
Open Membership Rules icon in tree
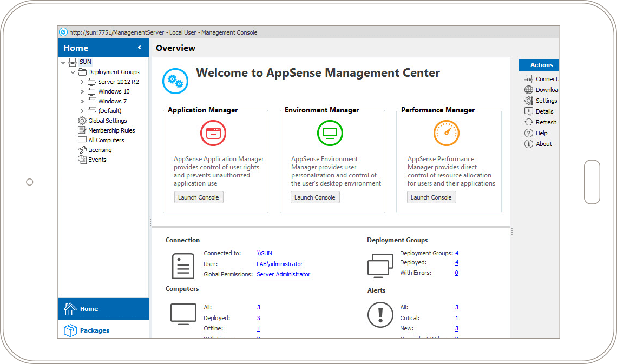tap(82, 130)
